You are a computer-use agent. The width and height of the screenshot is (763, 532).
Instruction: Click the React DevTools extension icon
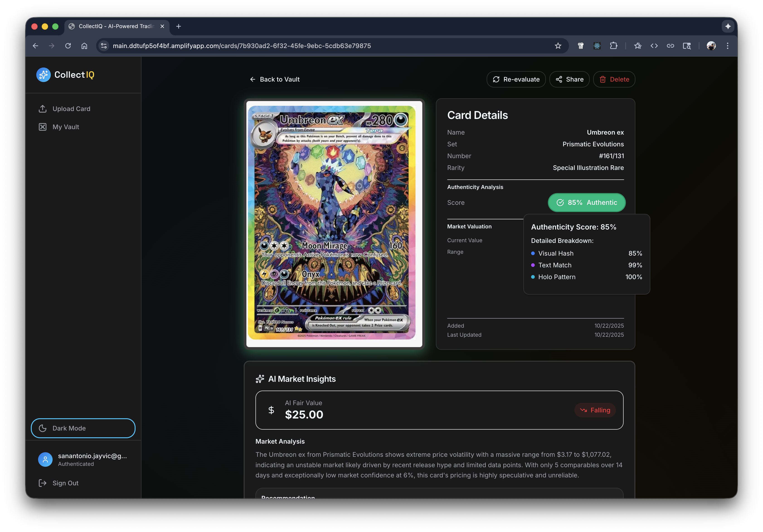597,46
